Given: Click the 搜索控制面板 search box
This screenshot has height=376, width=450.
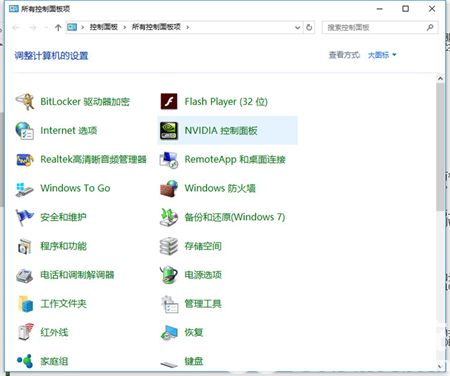Looking at the screenshot, I should [x=380, y=27].
